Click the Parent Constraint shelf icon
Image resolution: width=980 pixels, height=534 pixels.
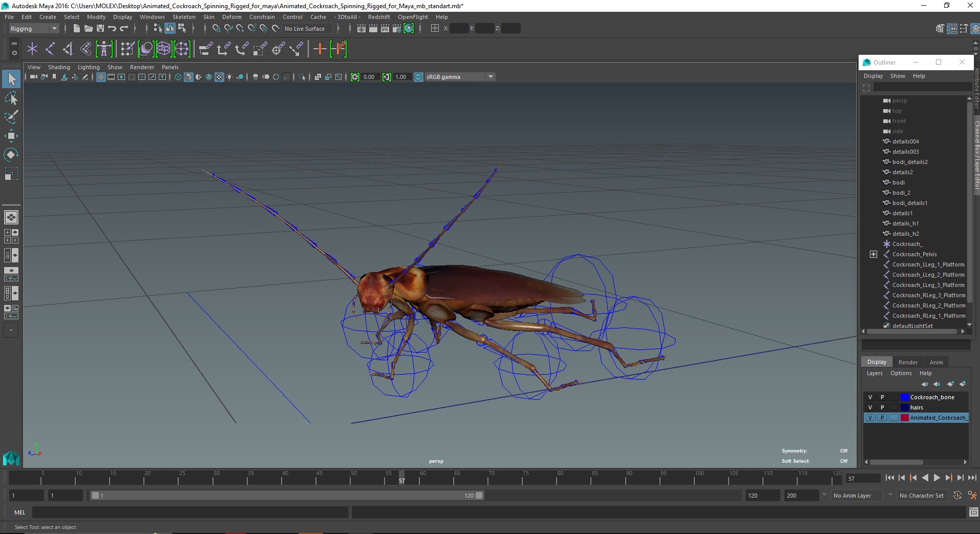(x=205, y=49)
